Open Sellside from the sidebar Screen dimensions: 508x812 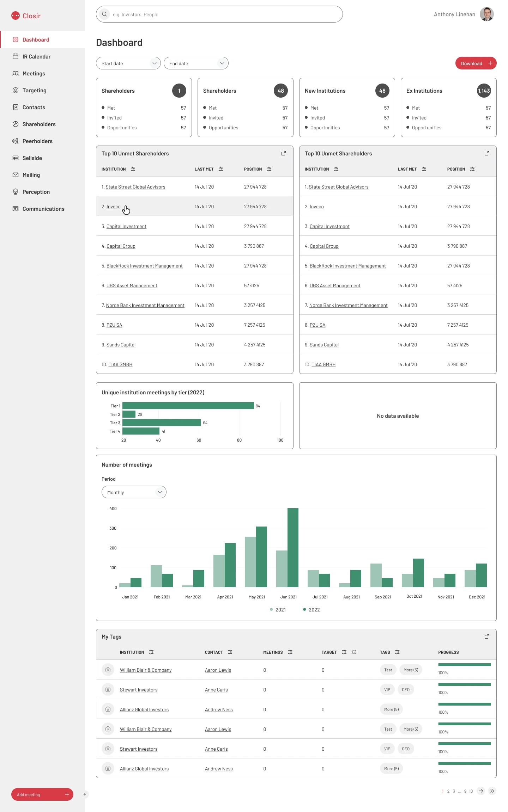click(x=42, y=158)
